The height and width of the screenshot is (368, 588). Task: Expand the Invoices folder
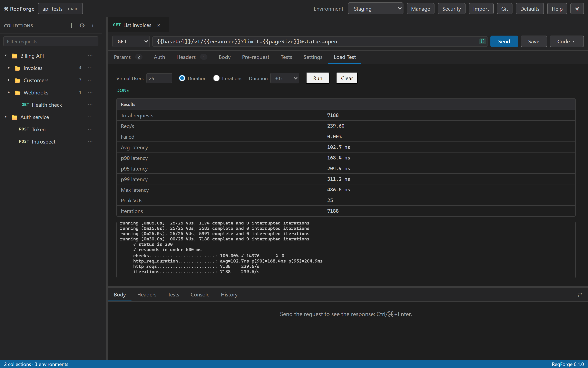[9, 68]
